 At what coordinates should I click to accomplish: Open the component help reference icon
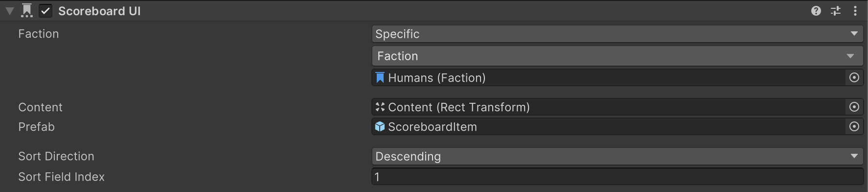click(x=816, y=11)
